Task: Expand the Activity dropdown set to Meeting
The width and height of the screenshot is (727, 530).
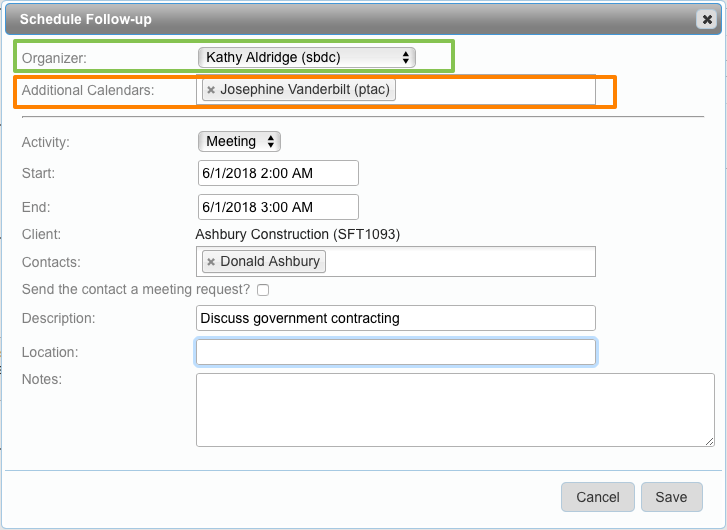Action: 240,142
